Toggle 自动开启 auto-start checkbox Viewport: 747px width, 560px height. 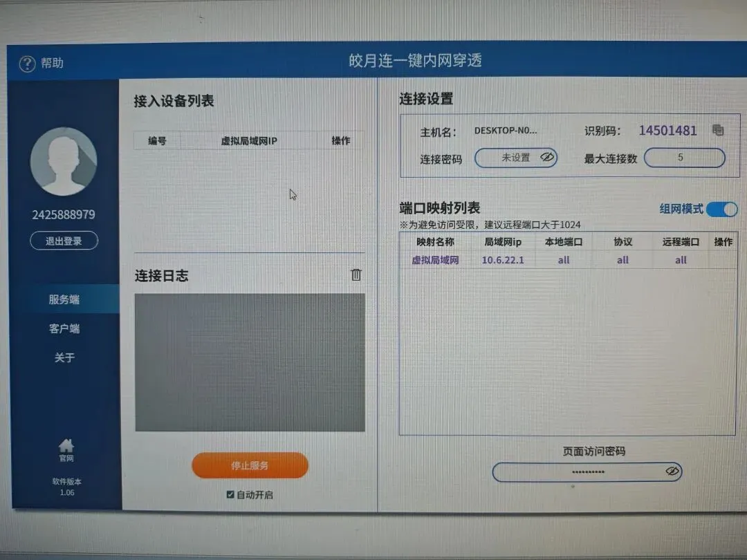(x=230, y=494)
